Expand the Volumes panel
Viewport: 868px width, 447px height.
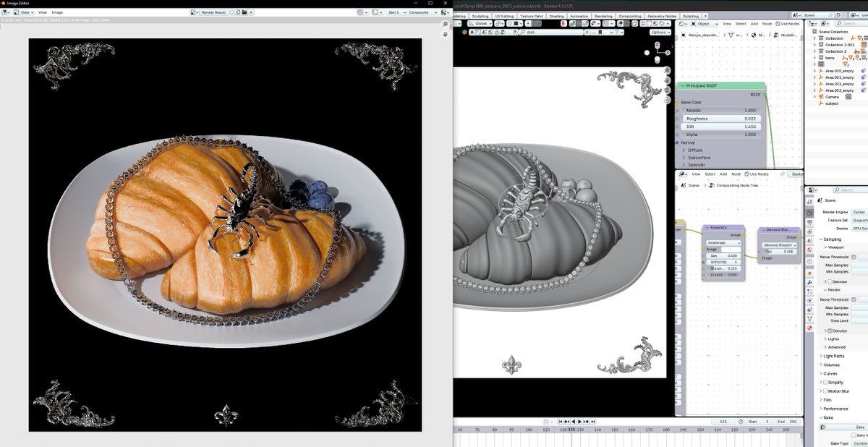830,365
